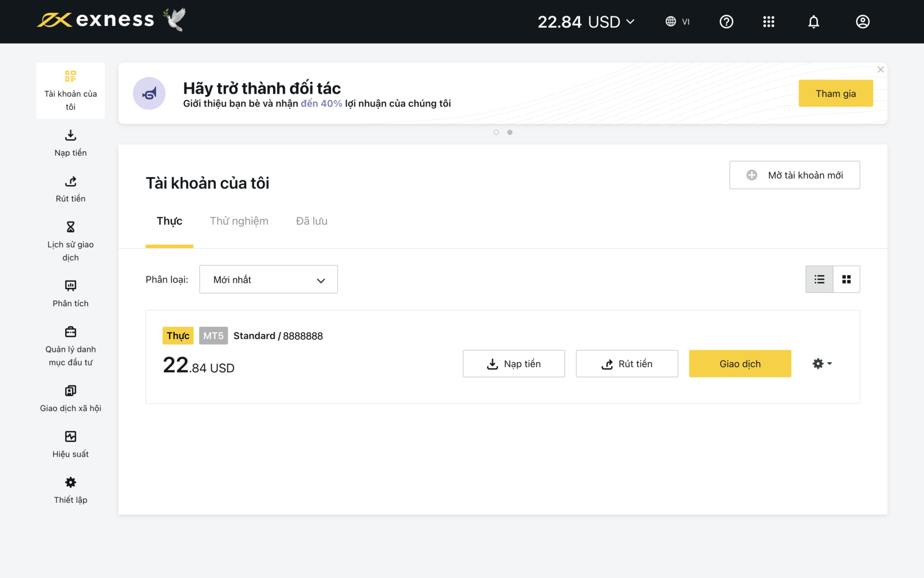Click the 22.84 USD account balance
The height and width of the screenshot is (578, 924).
click(x=199, y=365)
